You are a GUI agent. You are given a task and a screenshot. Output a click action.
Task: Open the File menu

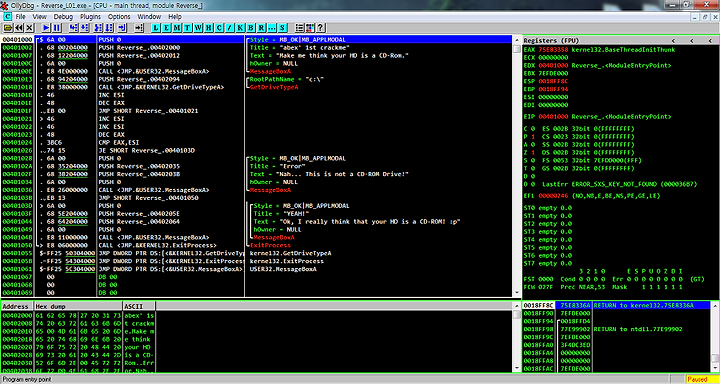[x=20, y=17]
